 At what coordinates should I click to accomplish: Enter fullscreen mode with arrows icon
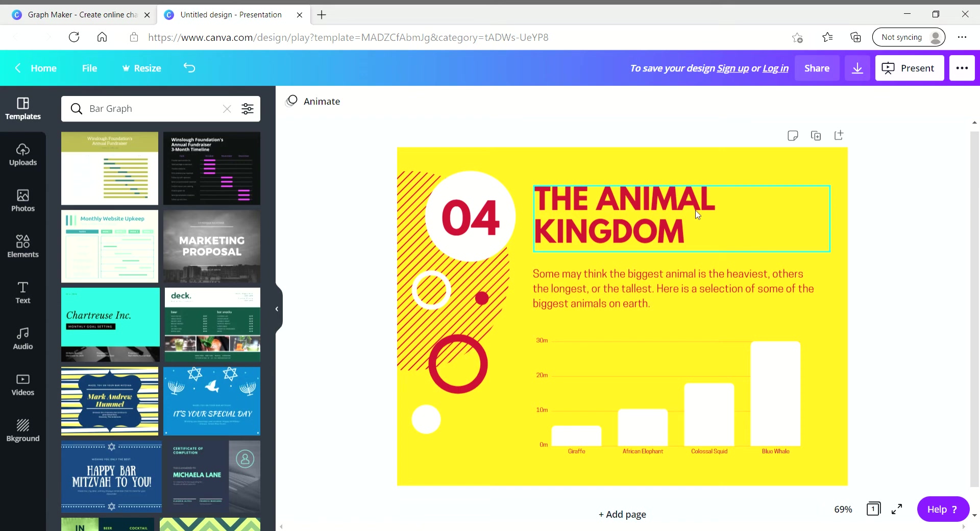click(897, 509)
